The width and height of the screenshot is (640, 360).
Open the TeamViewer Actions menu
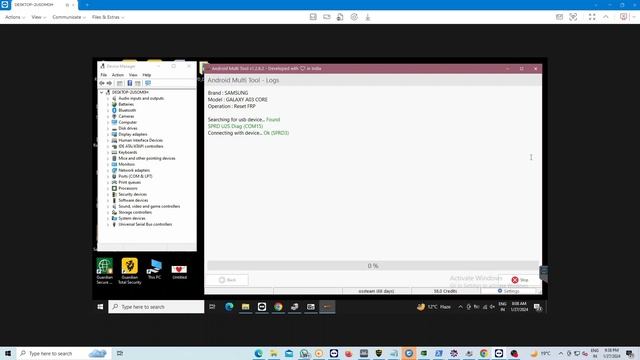15,17
